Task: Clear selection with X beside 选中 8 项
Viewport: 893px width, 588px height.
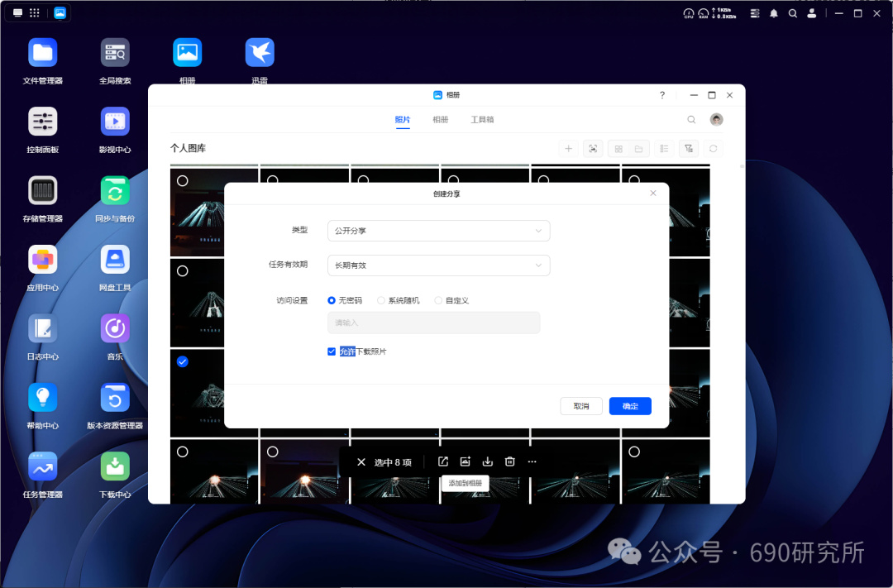Action: [x=361, y=462]
